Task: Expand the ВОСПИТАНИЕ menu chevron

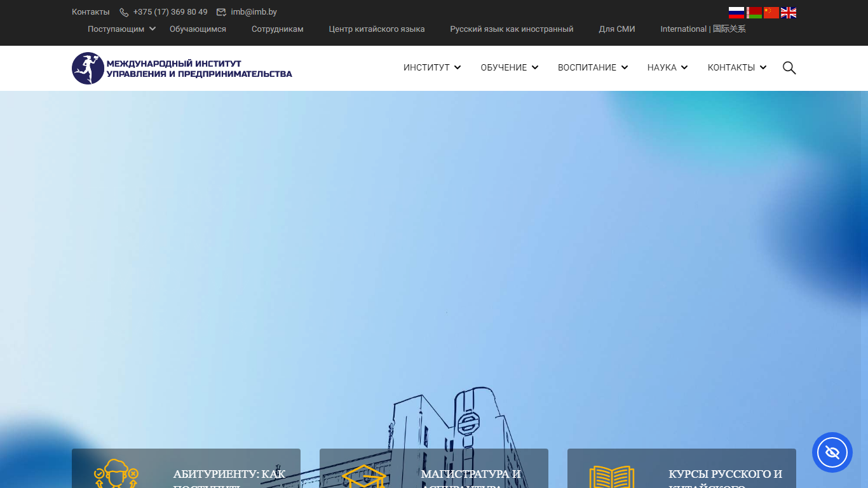Action: (x=625, y=67)
